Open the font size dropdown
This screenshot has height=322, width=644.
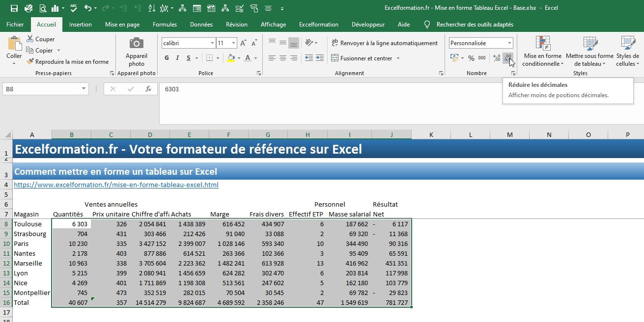pos(233,43)
